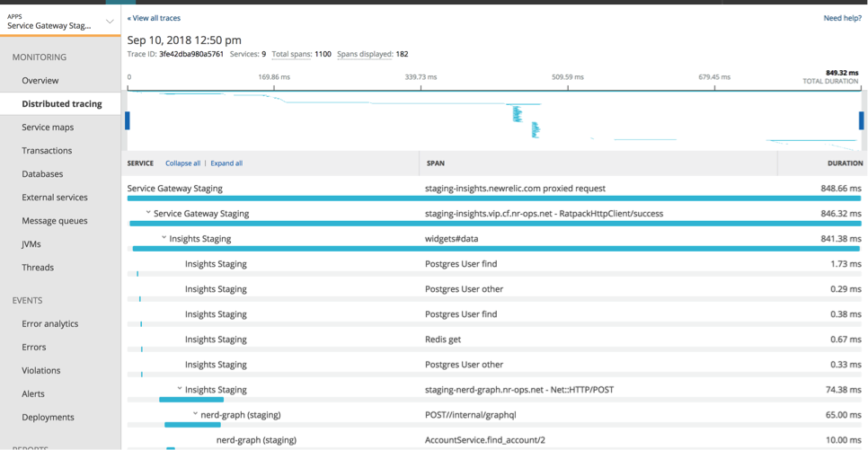Select Distributed tracing menu item
868x450 pixels.
[x=61, y=103]
